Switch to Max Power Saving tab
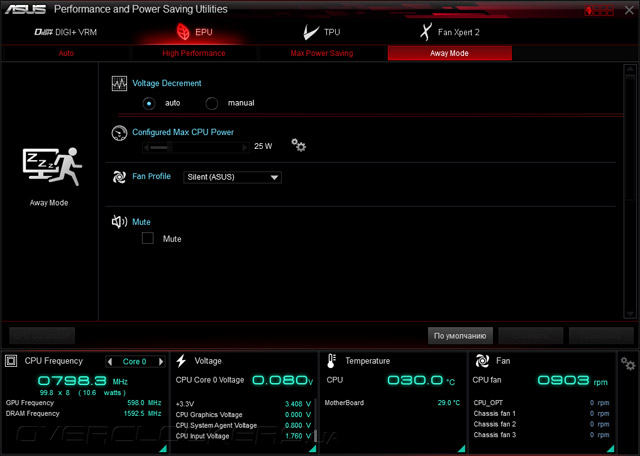 pos(322,53)
